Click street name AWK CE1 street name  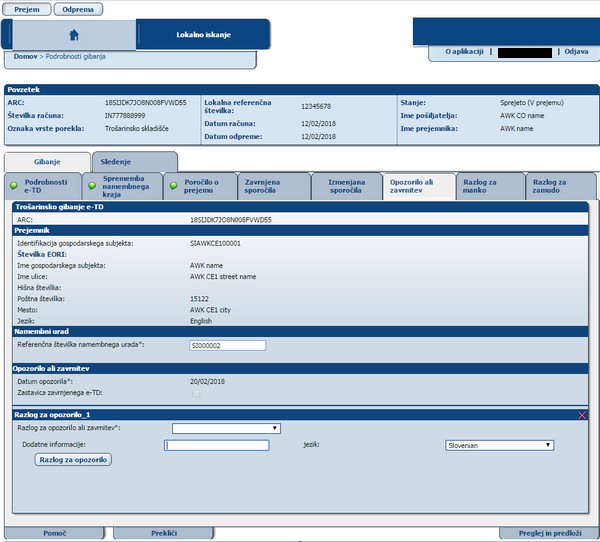(223, 277)
